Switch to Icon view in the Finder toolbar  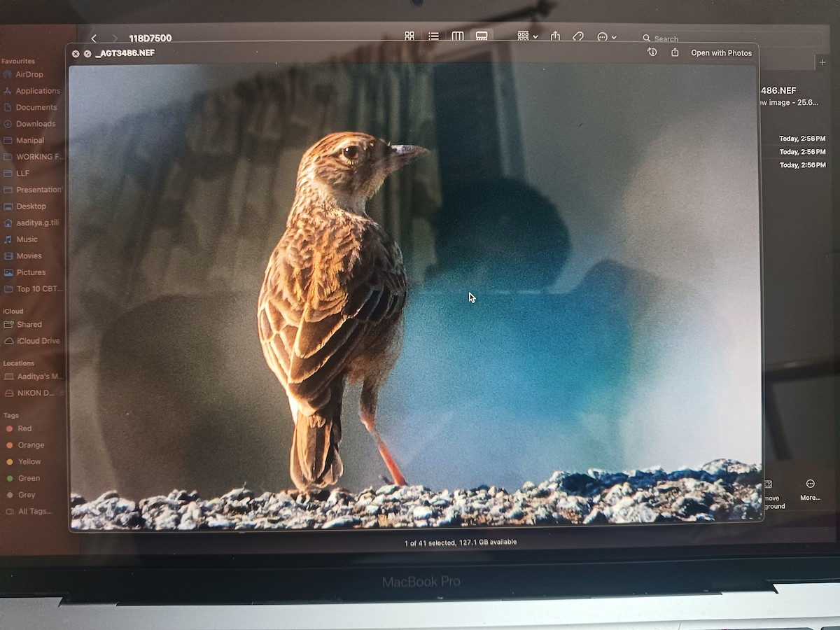pyautogui.click(x=409, y=36)
